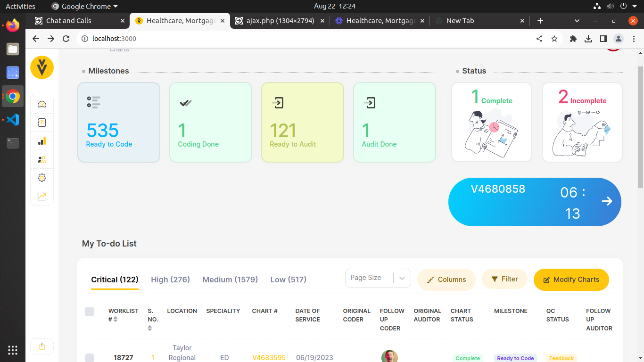Image resolution: width=644 pixels, height=362 pixels.
Task: Open the settings gear sidebar icon
Action: point(42,178)
